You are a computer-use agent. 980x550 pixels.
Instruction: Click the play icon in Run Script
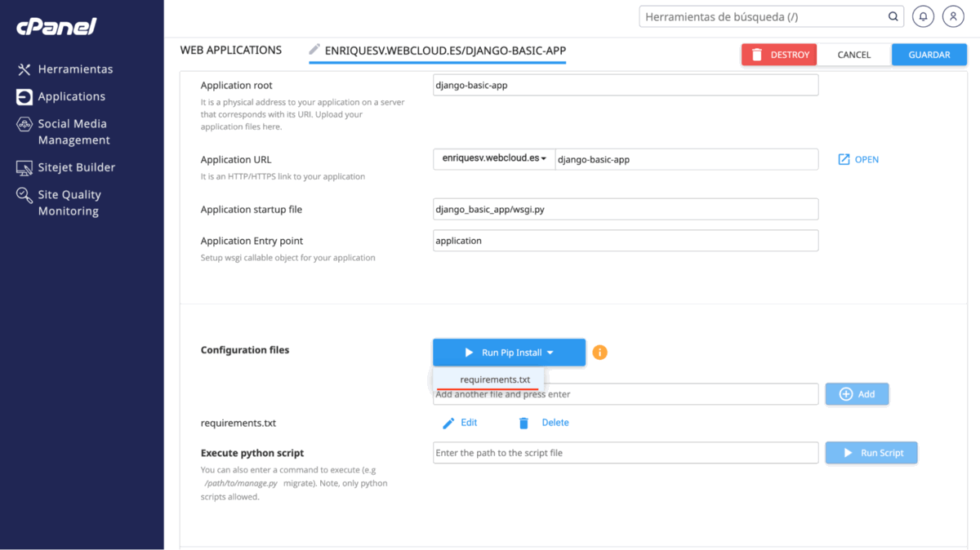click(848, 453)
